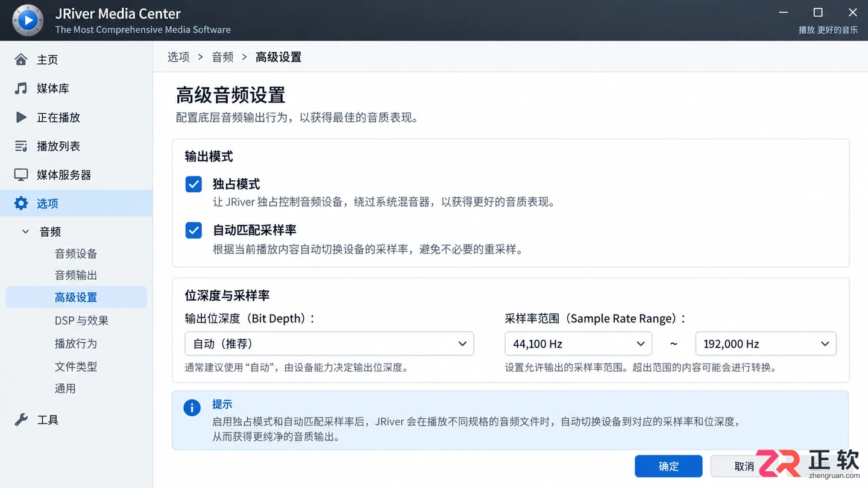Select 音频输出 in sidebar

click(x=76, y=275)
